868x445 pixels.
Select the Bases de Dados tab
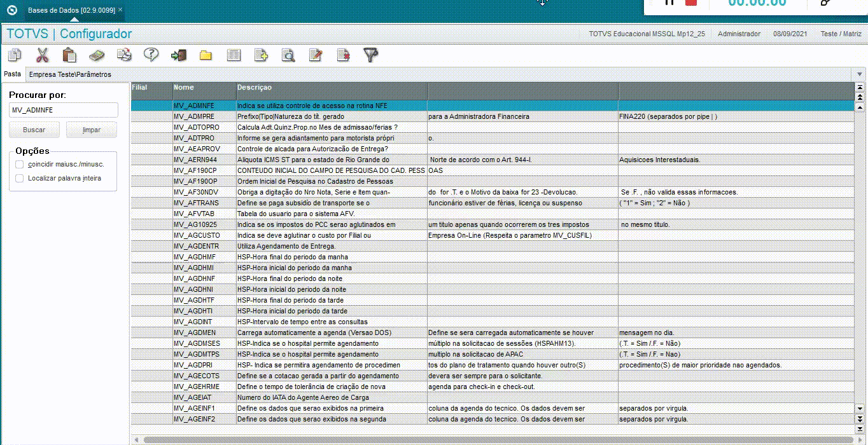71,10
